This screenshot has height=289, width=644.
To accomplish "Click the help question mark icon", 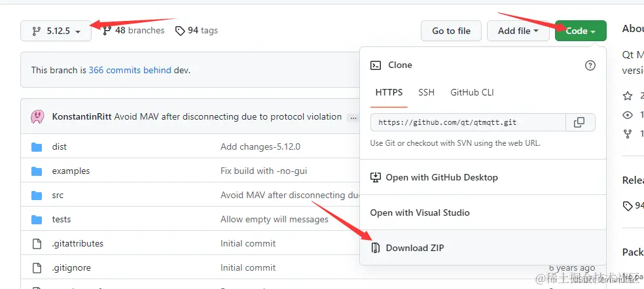I will [590, 65].
